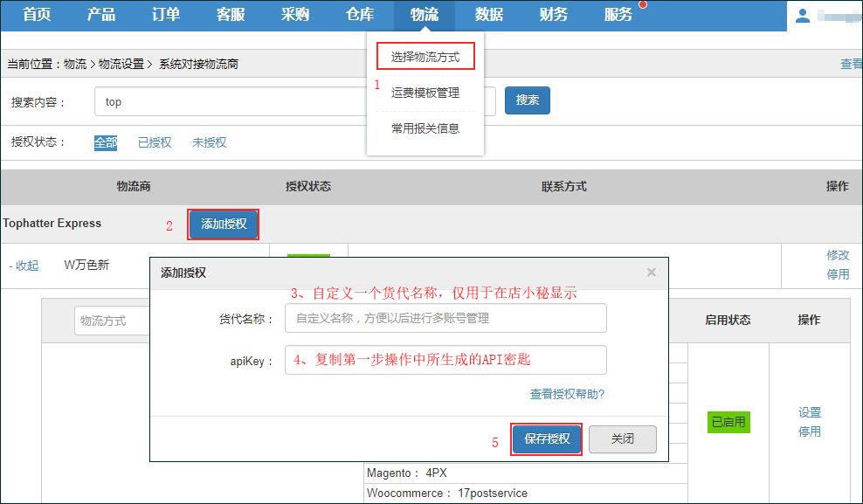Filter by 未授权 status
The width and height of the screenshot is (863, 504).
click(209, 142)
